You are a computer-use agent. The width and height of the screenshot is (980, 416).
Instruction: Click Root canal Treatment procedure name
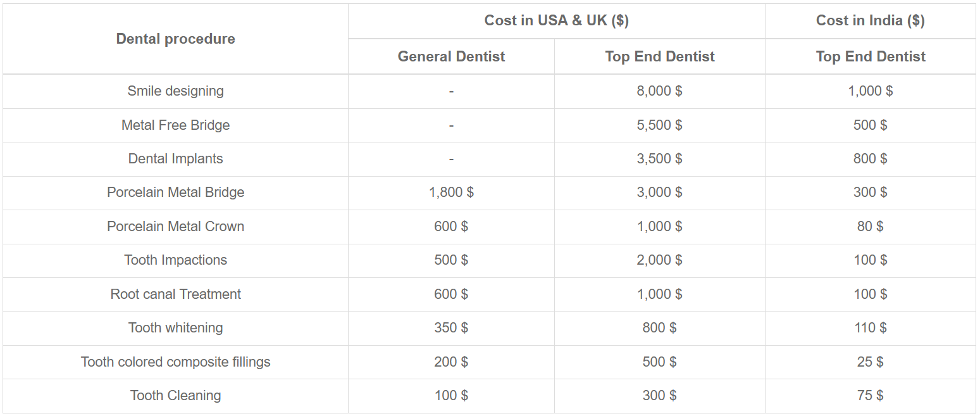coord(175,294)
